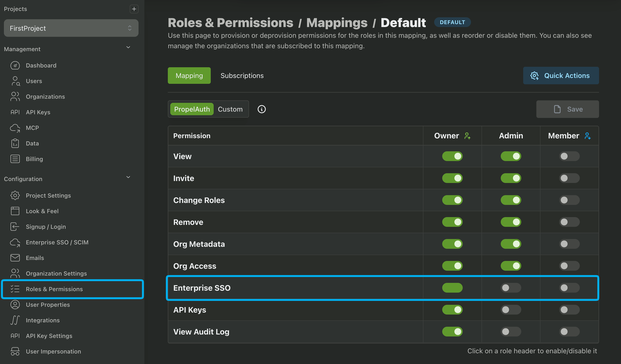This screenshot has height=364, width=621.
Task: Select the Mapping tab
Action: click(x=189, y=76)
